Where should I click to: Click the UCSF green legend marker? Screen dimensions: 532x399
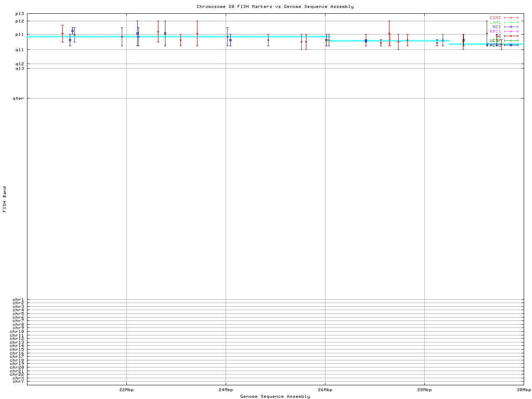tap(511, 41)
